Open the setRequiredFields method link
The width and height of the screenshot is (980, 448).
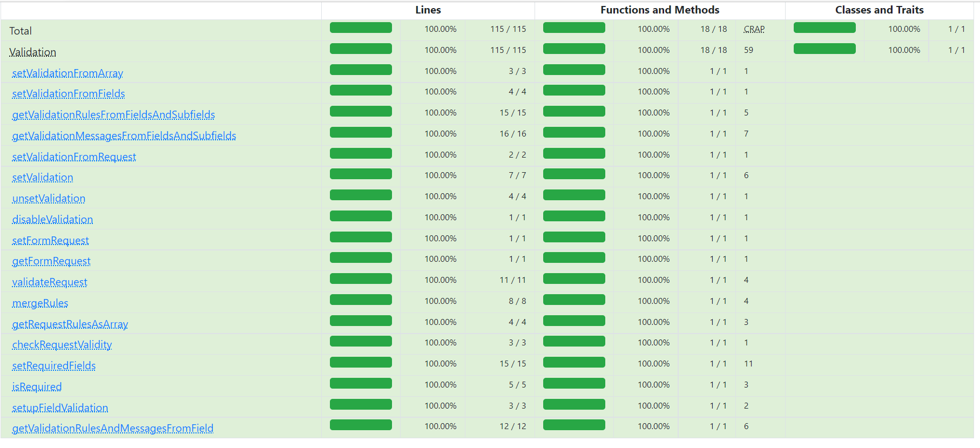(54, 366)
